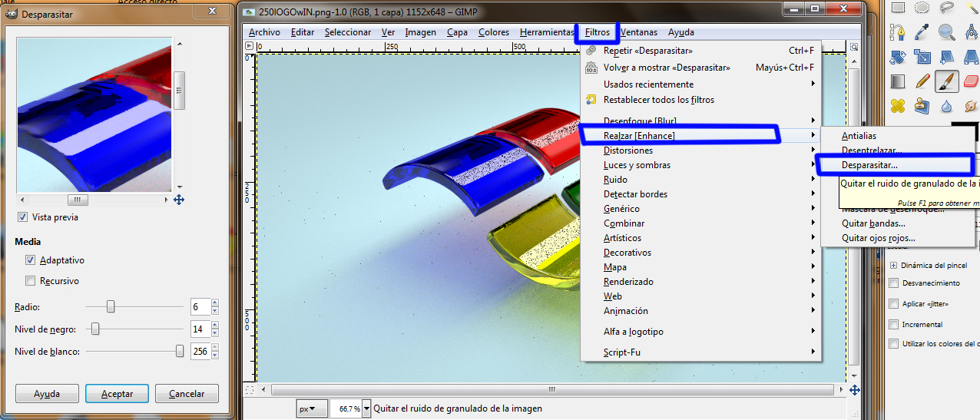
Task: Open the image menu button at ruler corner
Action: point(249,46)
